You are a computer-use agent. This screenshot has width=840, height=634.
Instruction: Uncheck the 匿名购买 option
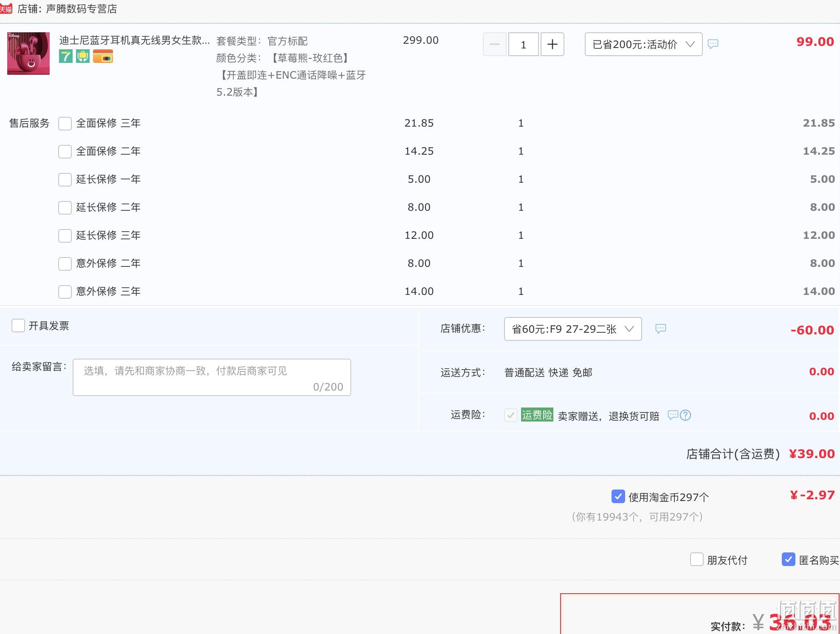click(x=789, y=559)
